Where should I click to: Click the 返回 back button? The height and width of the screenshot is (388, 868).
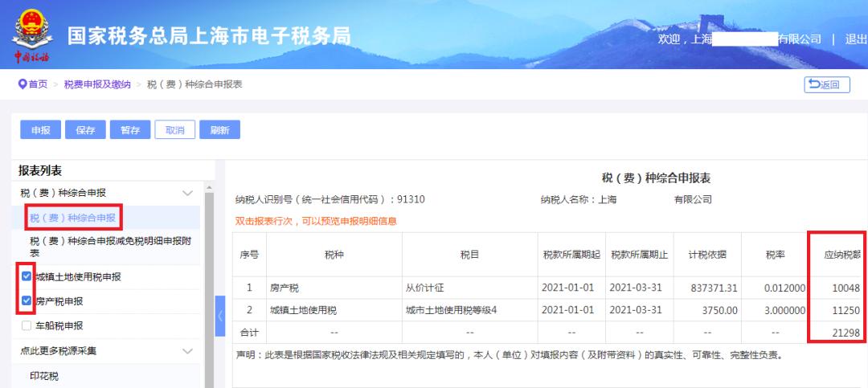[826, 84]
